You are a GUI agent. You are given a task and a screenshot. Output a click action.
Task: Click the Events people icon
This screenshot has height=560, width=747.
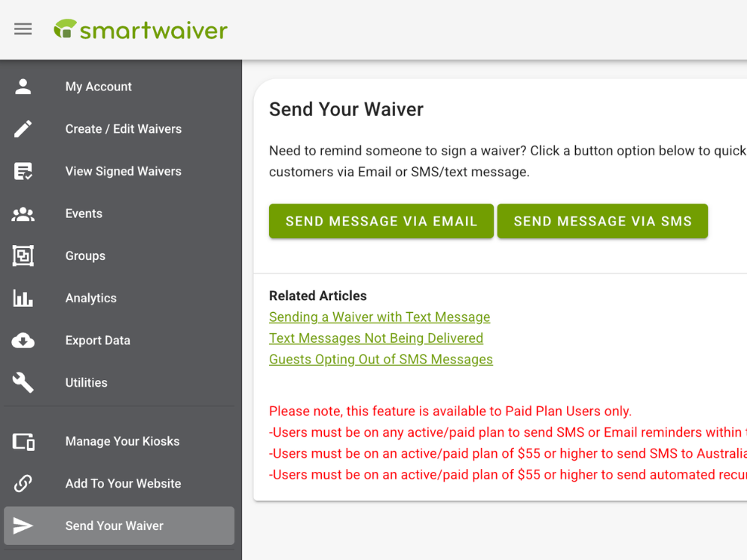(x=23, y=214)
